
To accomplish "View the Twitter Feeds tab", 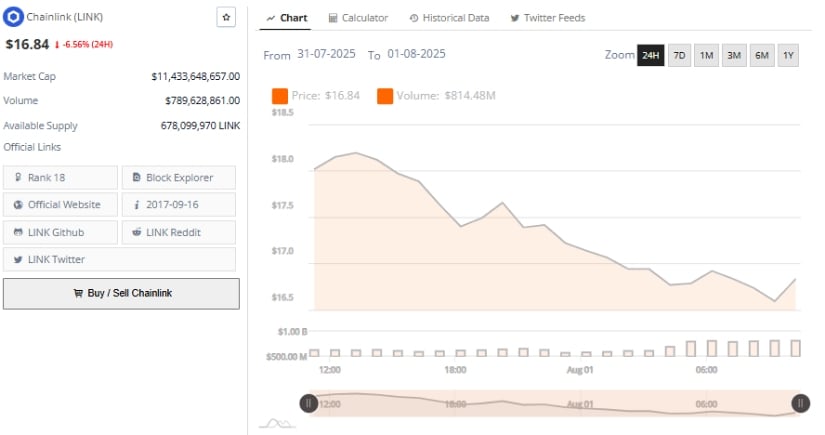I will pyautogui.click(x=548, y=18).
